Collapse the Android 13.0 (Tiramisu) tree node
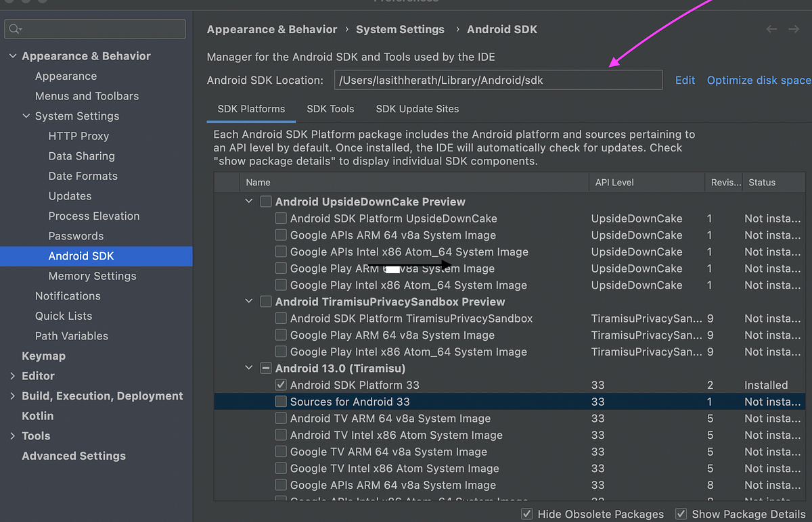The height and width of the screenshot is (522, 812). click(x=248, y=368)
